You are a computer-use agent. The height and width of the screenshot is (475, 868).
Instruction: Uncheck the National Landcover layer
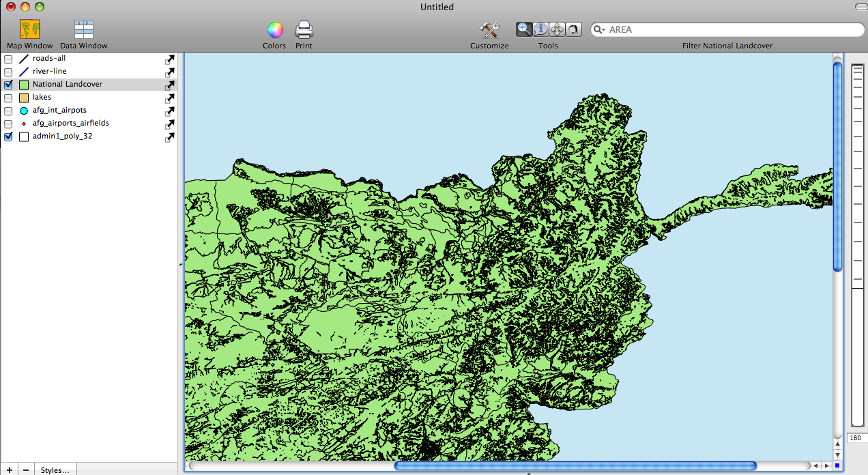pyautogui.click(x=8, y=85)
